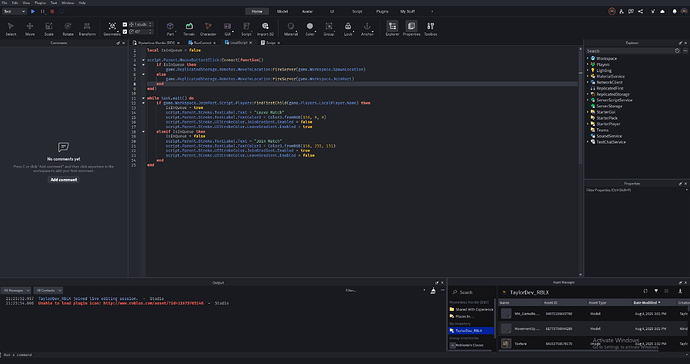
Task: Open the Color picker in toolbar
Action: [x=310, y=29]
